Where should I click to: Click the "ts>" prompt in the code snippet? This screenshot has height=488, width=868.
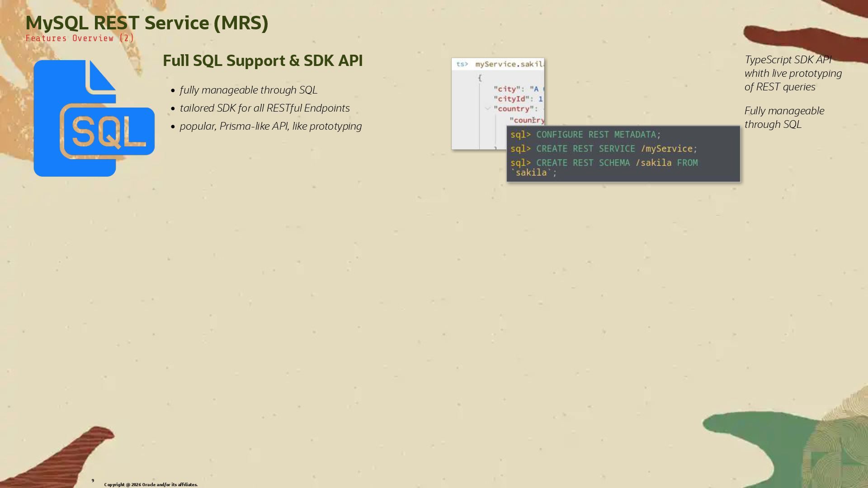coord(462,64)
